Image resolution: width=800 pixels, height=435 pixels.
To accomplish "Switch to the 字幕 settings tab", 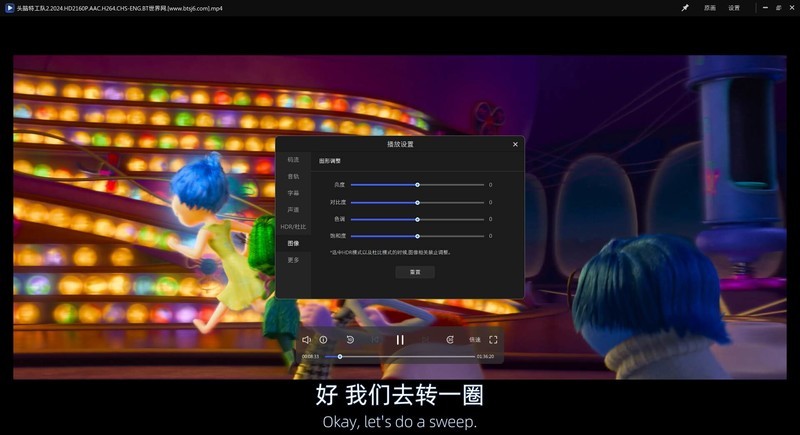I will pos(293,193).
